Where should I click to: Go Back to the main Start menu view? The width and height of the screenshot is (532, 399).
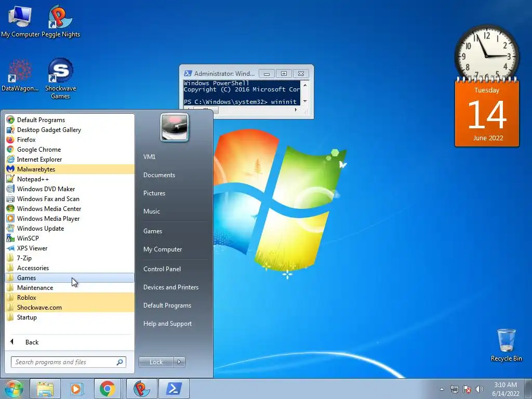[x=70, y=342]
